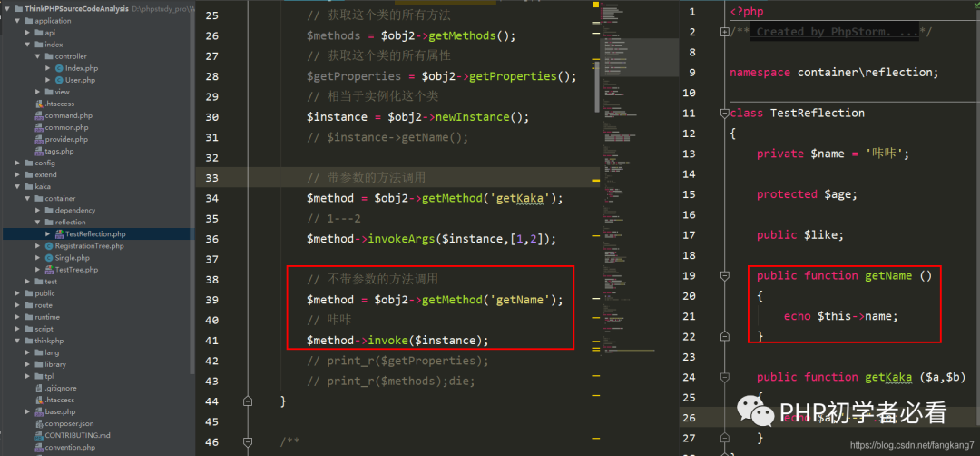This screenshot has width=980, height=456.
Task: Click getMethods call on line 26
Action: [463, 35]
